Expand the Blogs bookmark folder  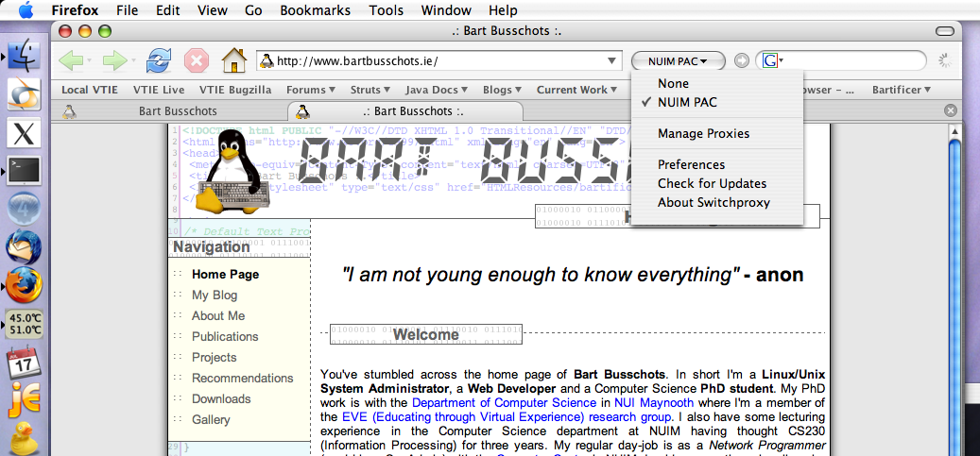tap(503, 90)
